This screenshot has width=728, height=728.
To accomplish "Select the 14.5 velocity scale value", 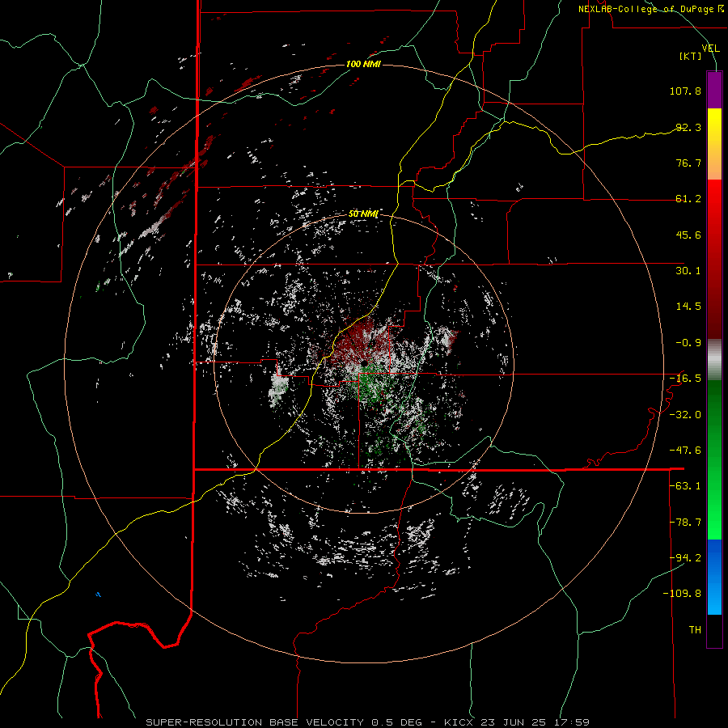I will point(688,307).
